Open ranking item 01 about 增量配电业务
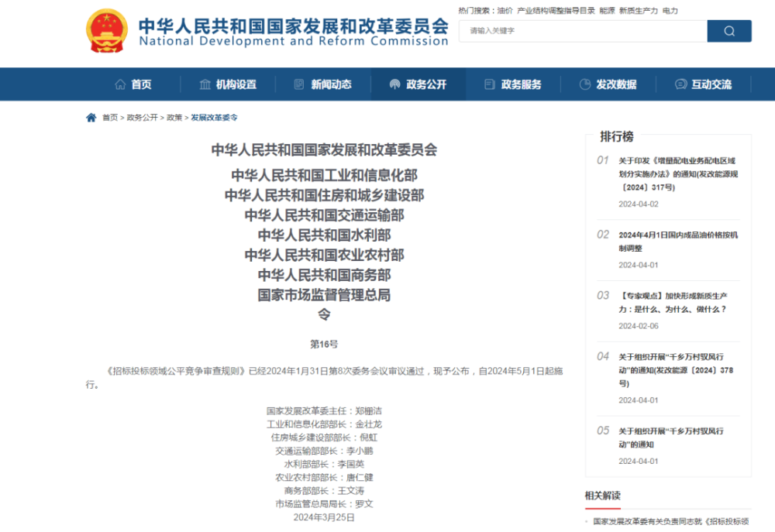Viewport: 775px width, 532px height. (x=678, y=174)
